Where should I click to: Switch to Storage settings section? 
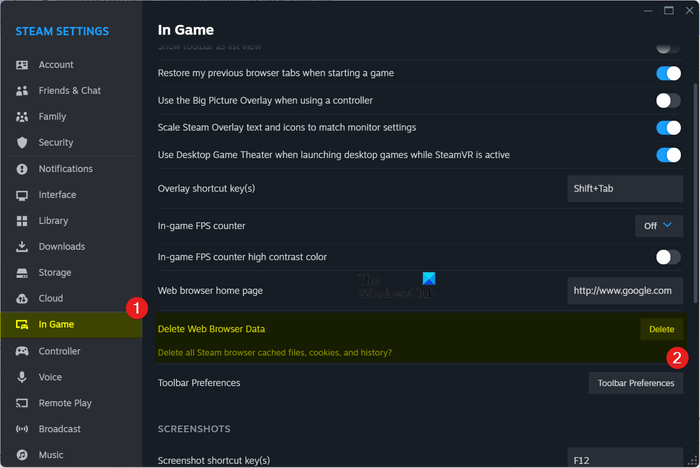[x=55, y=273]
